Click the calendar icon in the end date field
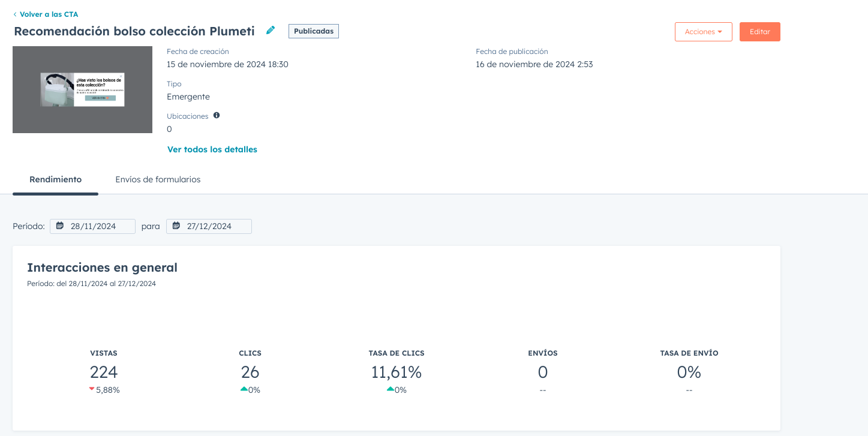 coord(176,226)
